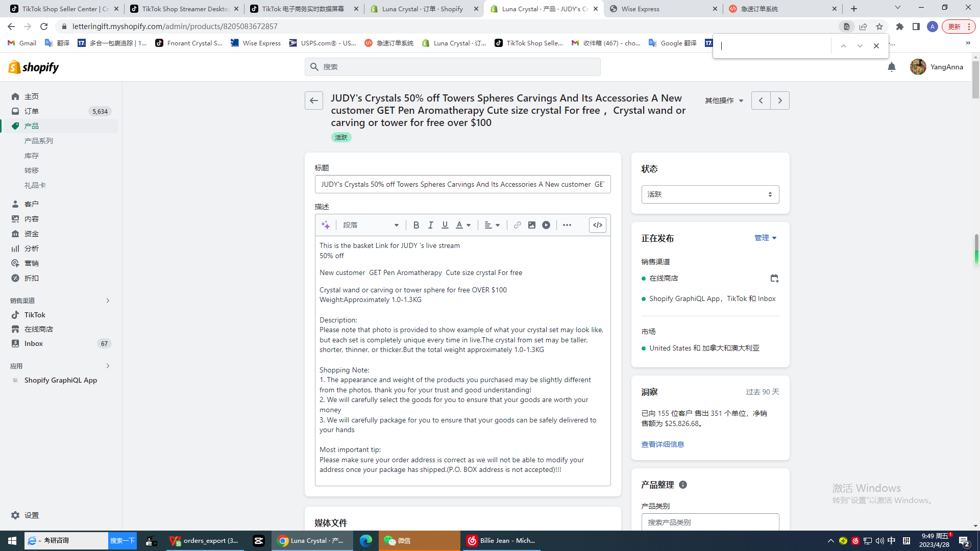980x551 pixels.
Task: Expand the 其他操作 actions menu
Action: point(724,101)
